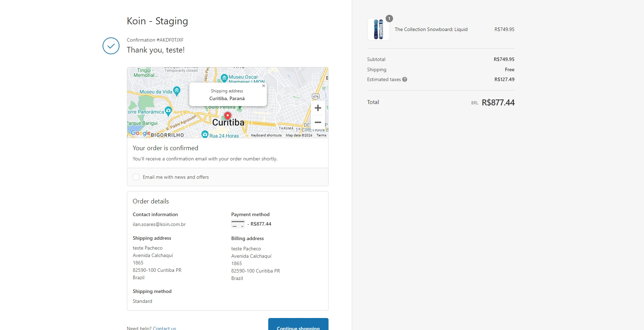Open the Contact us link

click(164, 328)
